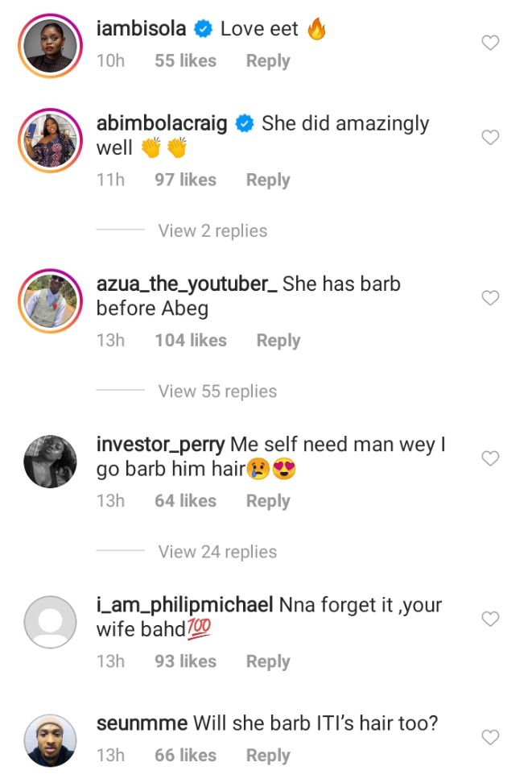Screen dimensions: 532x783
Task: Open abimbolacraig's profile avatar
Action: click(x=50, y=138)
